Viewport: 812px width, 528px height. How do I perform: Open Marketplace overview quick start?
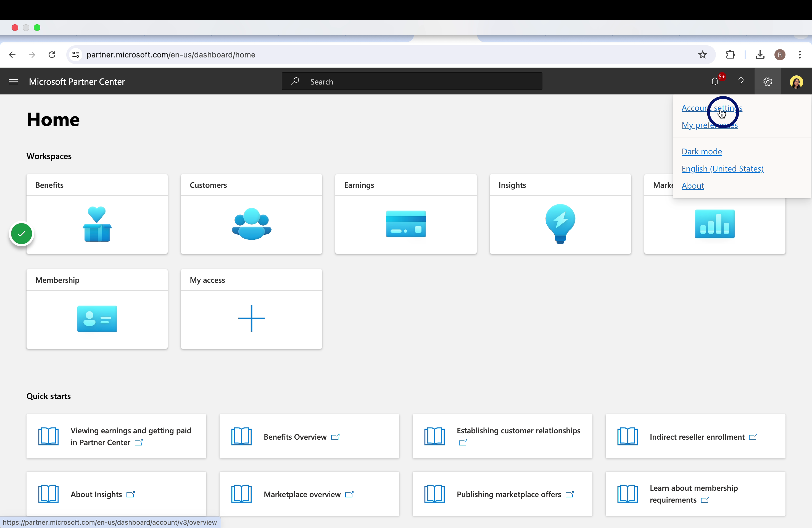309,494
